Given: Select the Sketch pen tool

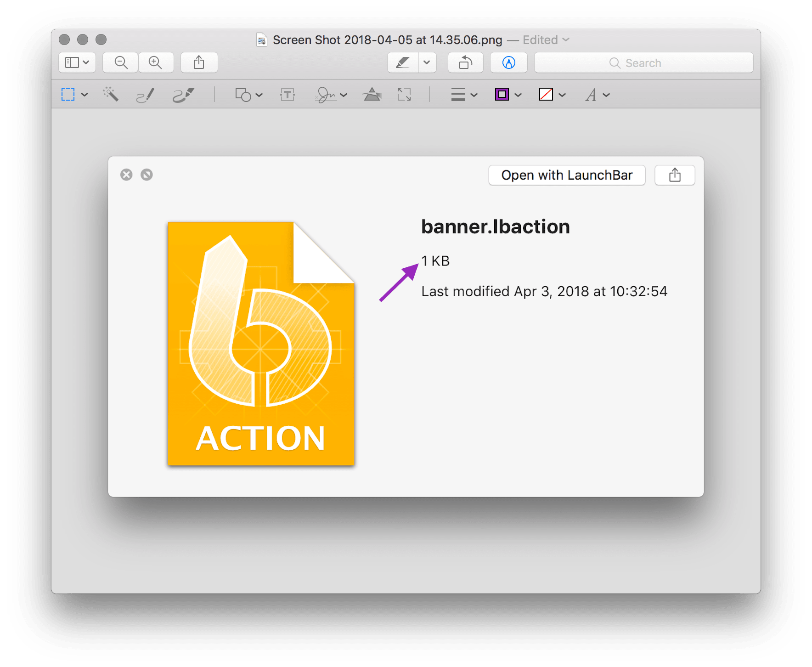Looking at the screenshot, I should point(145,95).
